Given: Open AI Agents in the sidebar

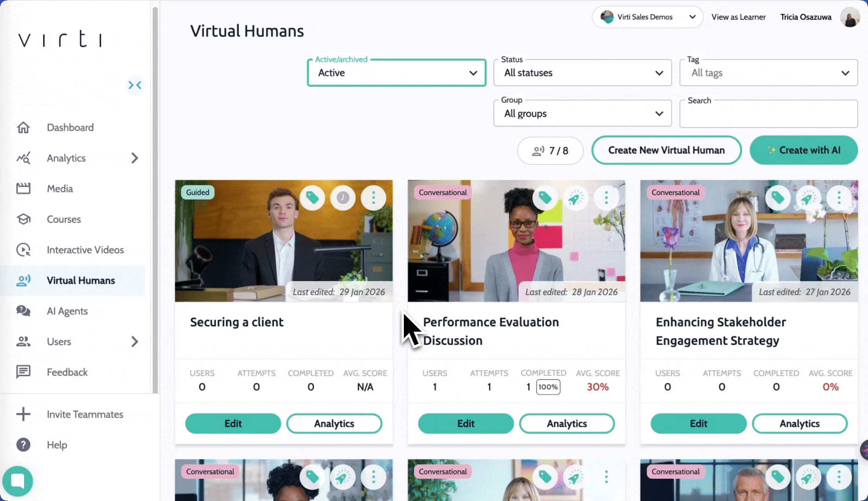Looking at the screenshot, I should pos(67,311).
